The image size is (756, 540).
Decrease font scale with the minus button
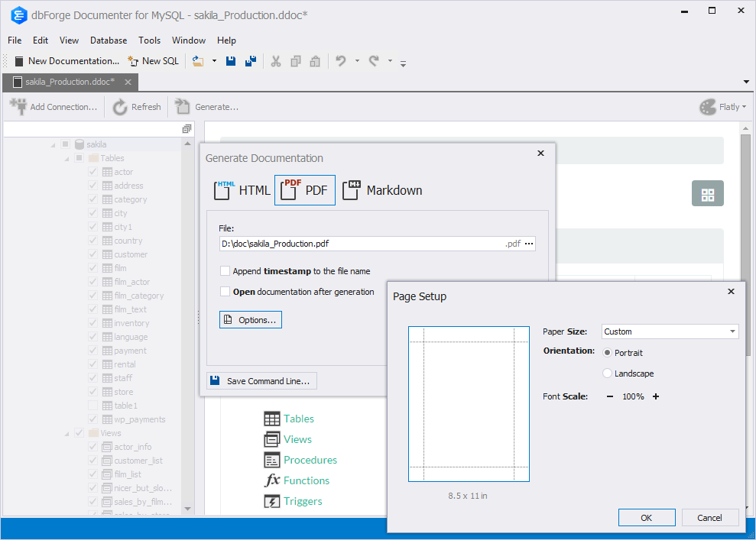pyautogui.click(x=610, y=396)
